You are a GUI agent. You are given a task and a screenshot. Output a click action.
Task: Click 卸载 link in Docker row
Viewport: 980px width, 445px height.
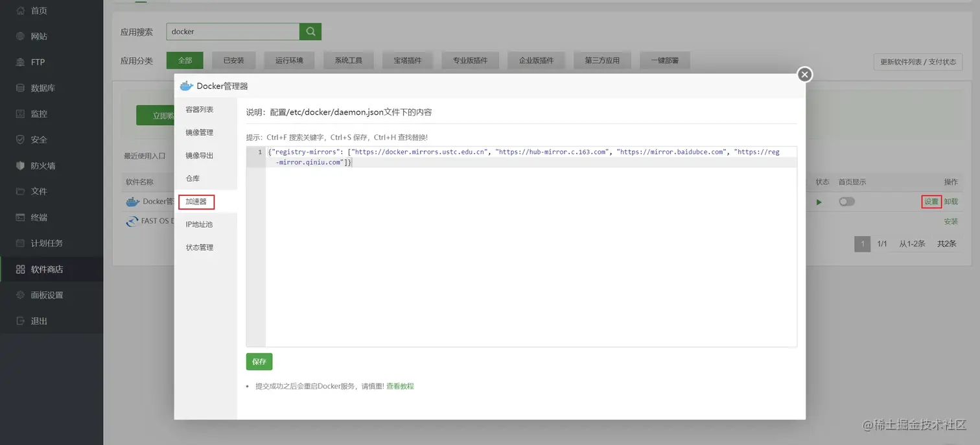click(951, 202)
